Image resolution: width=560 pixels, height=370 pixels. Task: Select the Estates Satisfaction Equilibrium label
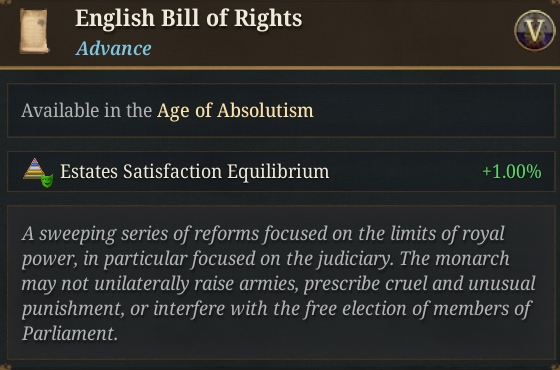(x=194, y=171)
